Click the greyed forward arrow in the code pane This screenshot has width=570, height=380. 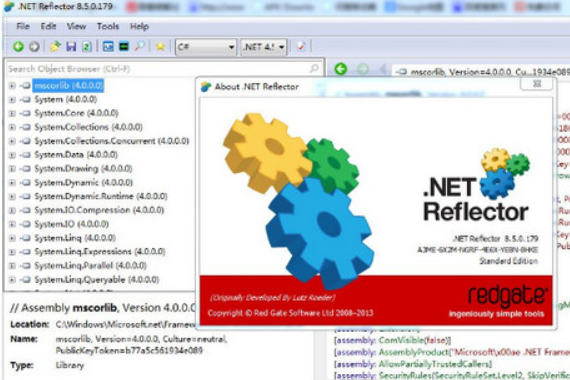tap(363, 69)
